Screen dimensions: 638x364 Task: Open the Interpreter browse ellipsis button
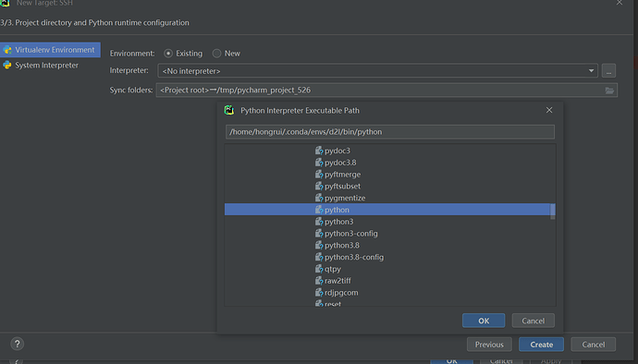pyautogui.click(x=608, y=71)
